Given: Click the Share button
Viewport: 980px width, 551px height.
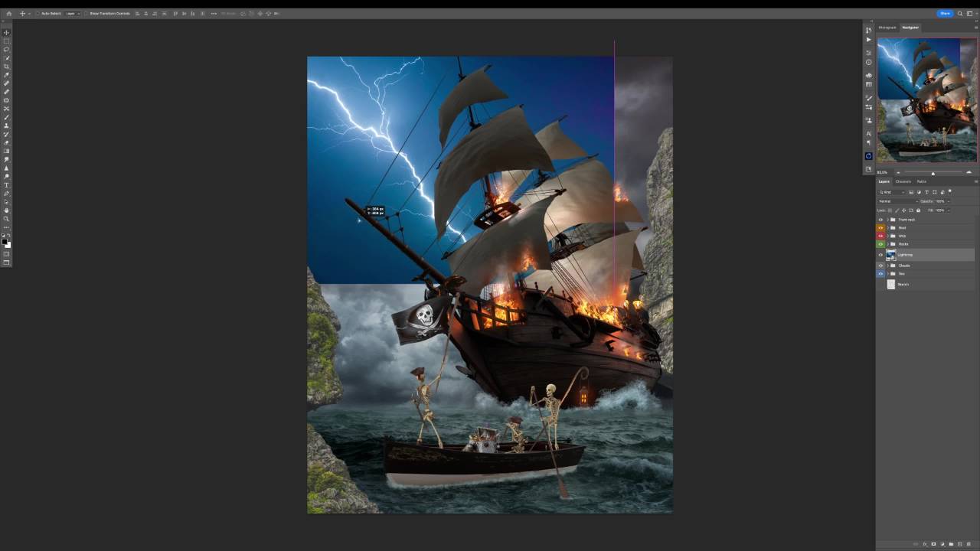Looking at the screenshot, I should [945, 14].
